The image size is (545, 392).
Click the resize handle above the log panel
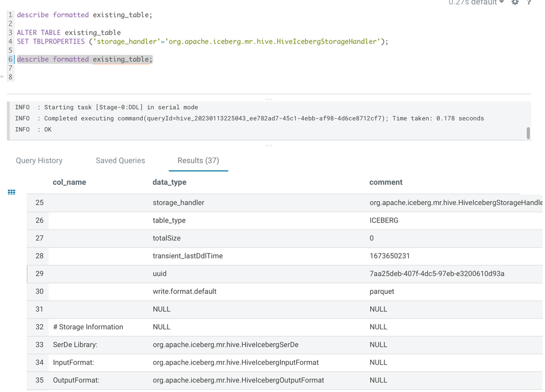pos(268,99)
